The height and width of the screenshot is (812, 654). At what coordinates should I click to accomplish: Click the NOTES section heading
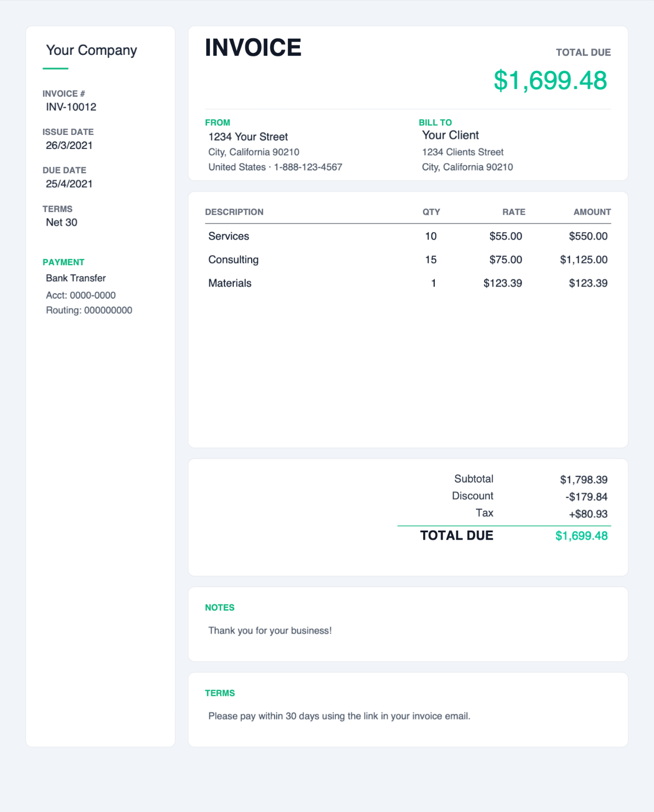pos(220,608)
